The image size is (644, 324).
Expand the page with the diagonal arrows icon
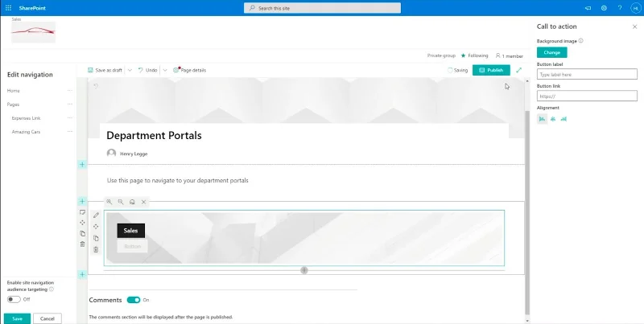coord(518,70)
